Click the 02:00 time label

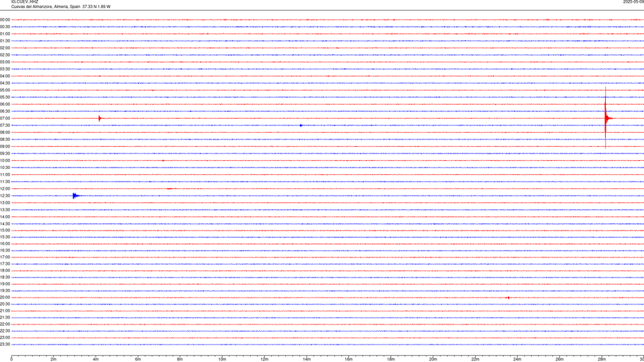[x=5, y=48]
